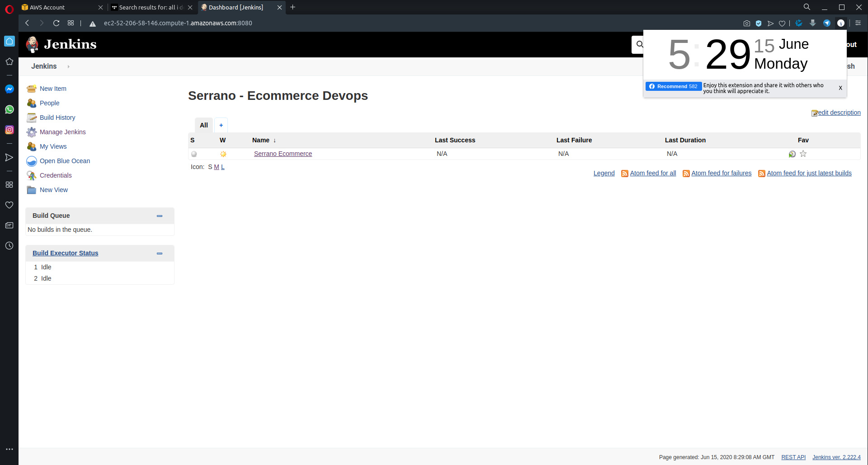
Task: Reload the current page
Action: coord(56,23)
